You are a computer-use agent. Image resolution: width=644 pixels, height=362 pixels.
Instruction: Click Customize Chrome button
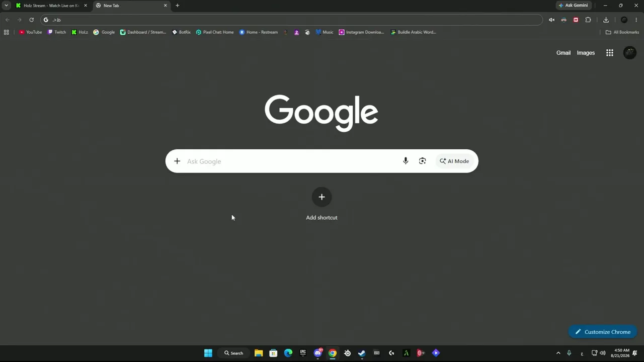[603, 332]
